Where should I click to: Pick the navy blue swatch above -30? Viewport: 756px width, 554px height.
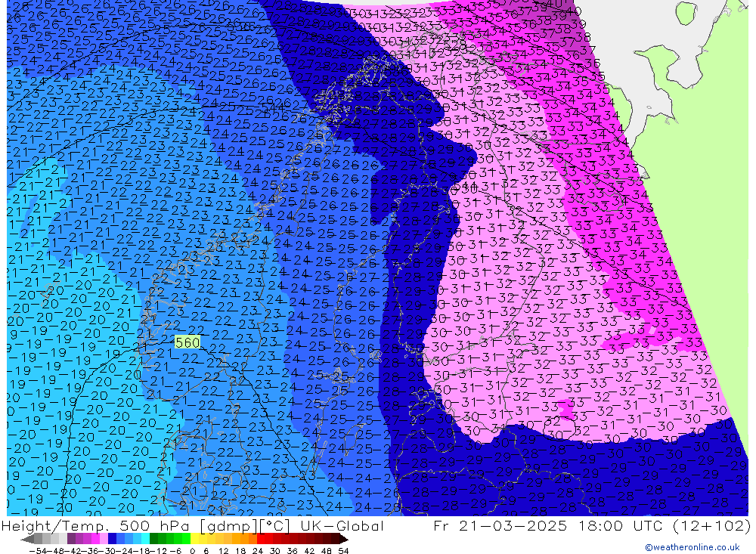click(x=112, y=539)
